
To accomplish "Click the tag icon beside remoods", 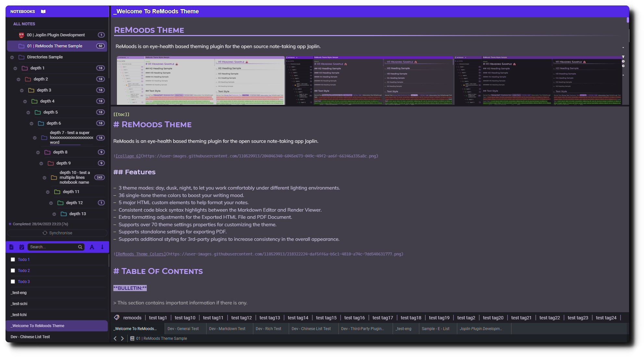I will pos(117,318).
